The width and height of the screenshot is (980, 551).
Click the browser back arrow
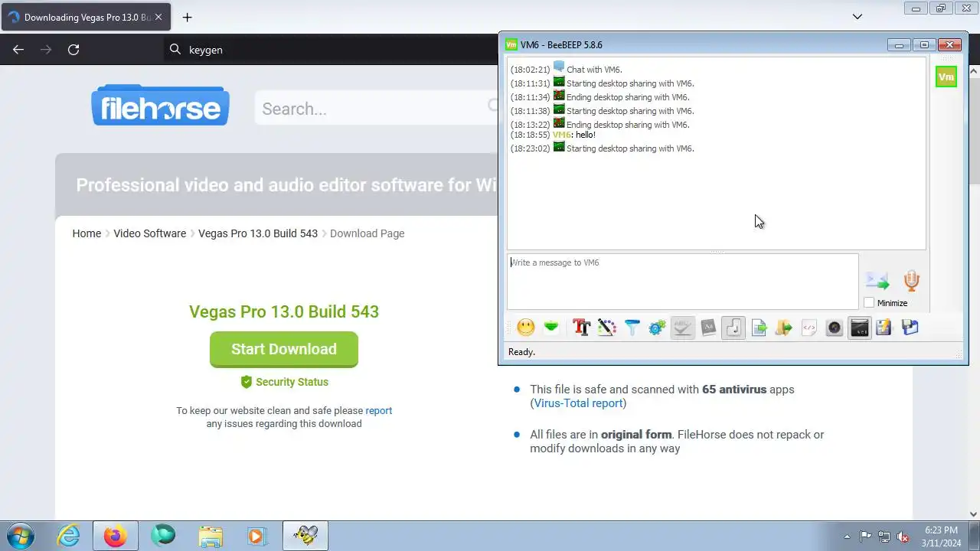[18, 50]
